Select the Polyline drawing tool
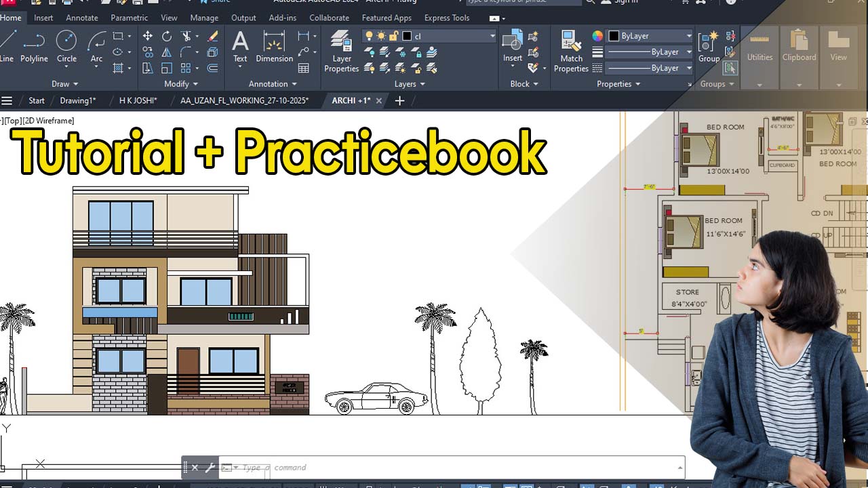868x488 pixels. [x=34, y=46]
